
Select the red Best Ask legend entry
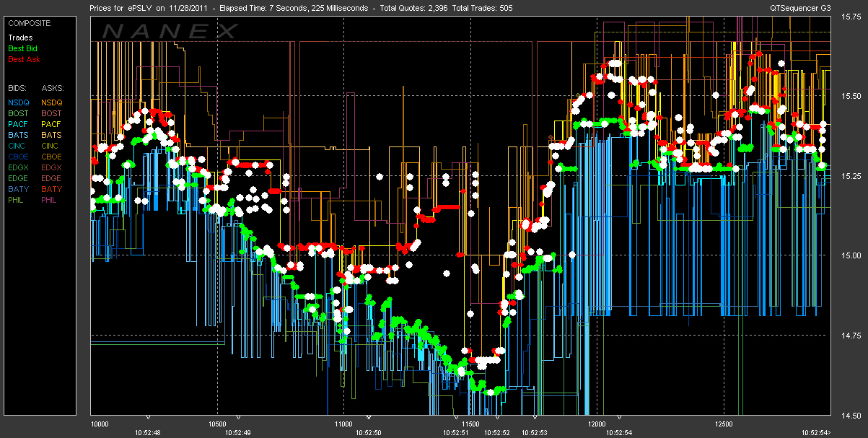23,58
